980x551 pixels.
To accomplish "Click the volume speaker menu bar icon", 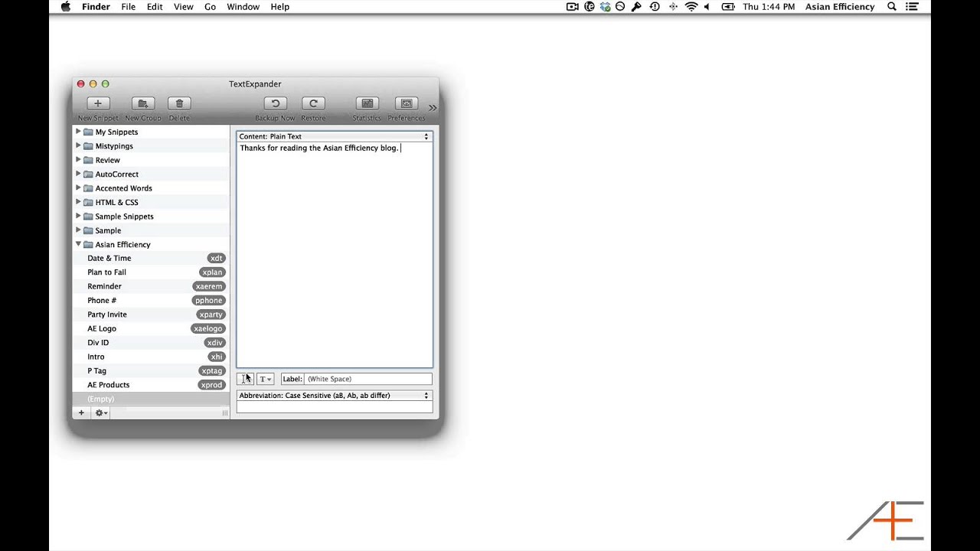I will [707, 7].
